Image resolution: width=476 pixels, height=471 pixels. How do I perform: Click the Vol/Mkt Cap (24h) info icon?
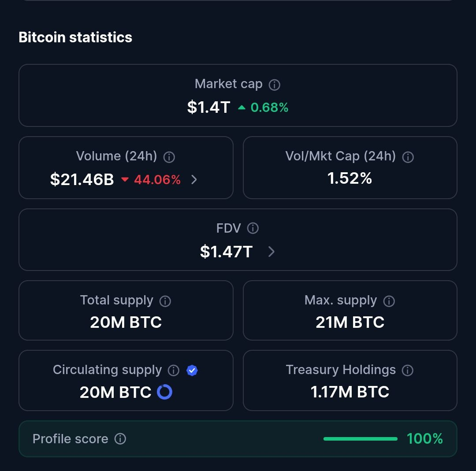tap(408, 157)
